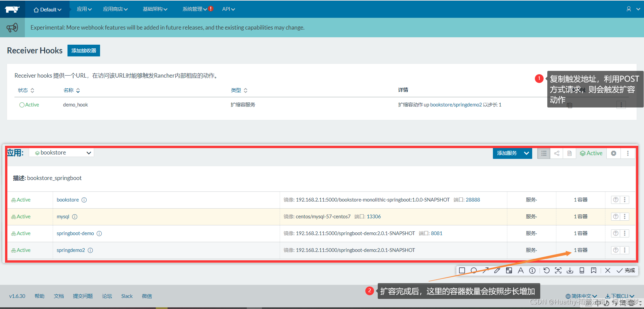Screen dimensions: 644x309
Task: Sort receivers by 名称 column
Action: tap(72, 90)
